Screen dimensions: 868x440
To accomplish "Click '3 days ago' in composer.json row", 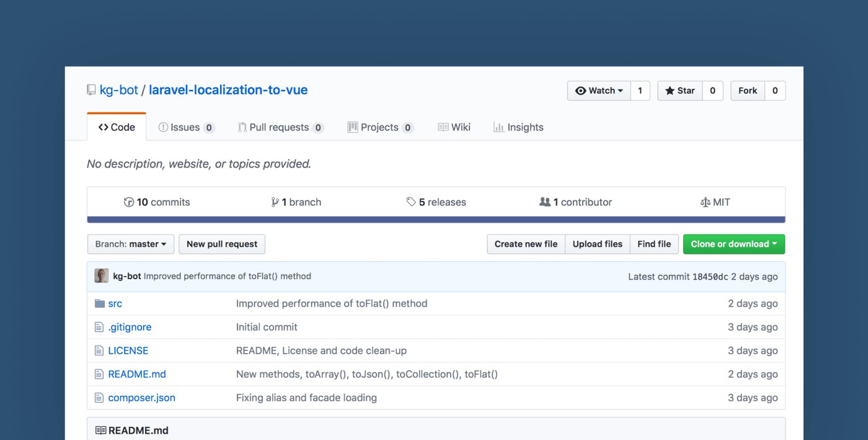I will (753, 398).
